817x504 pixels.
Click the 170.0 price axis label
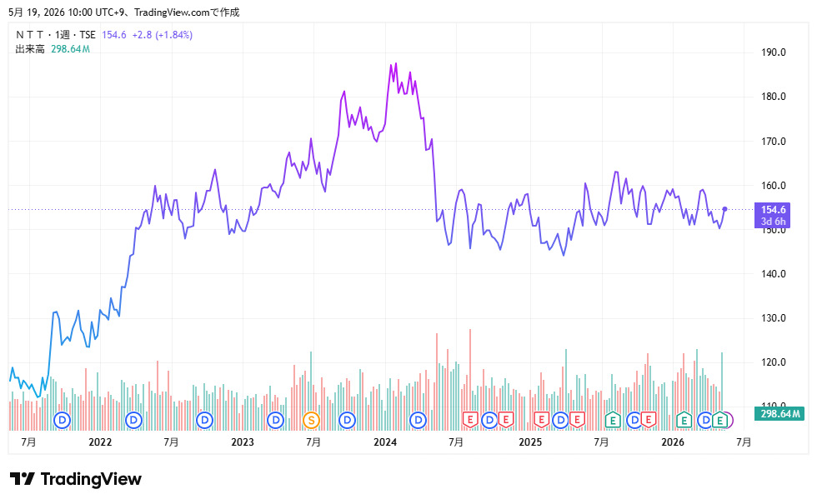pos(774,141)
